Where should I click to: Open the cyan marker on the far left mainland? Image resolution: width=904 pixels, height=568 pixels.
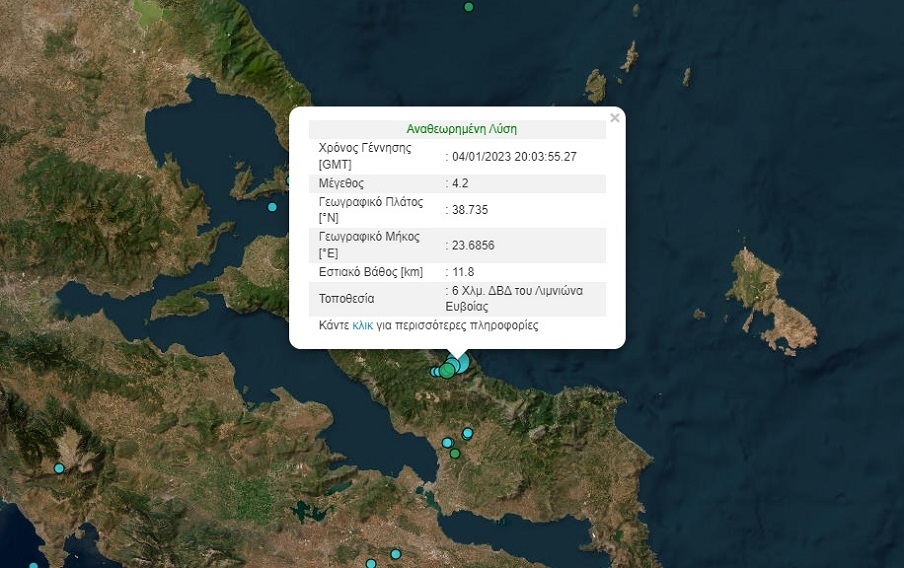(59, 468)
